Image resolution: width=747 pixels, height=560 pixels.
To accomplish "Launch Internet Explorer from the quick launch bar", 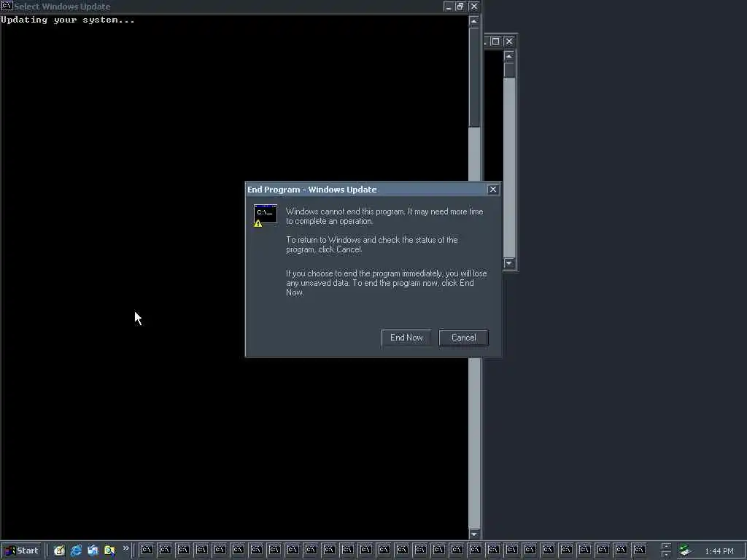I will tap(76, 551).
